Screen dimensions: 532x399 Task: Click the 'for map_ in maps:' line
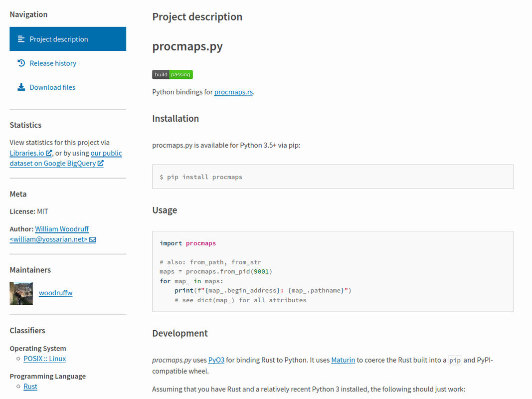191,281
